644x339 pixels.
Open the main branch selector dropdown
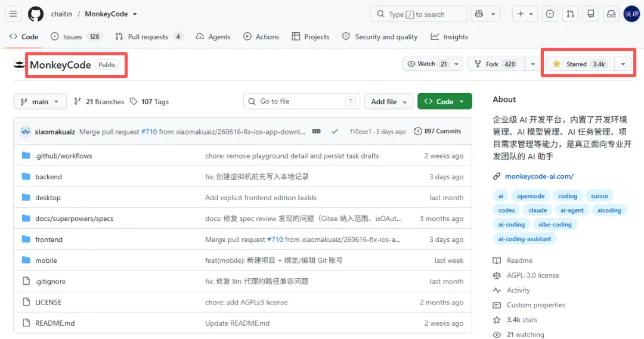[x=40, y=101]
